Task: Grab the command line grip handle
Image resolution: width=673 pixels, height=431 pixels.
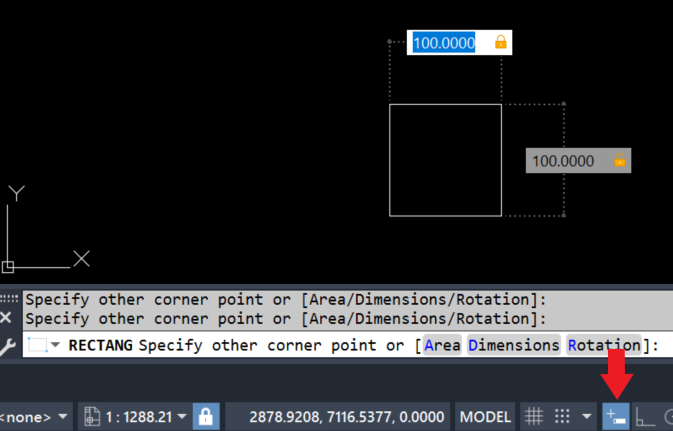Action: pyautogui.click(x=9, y=298)
